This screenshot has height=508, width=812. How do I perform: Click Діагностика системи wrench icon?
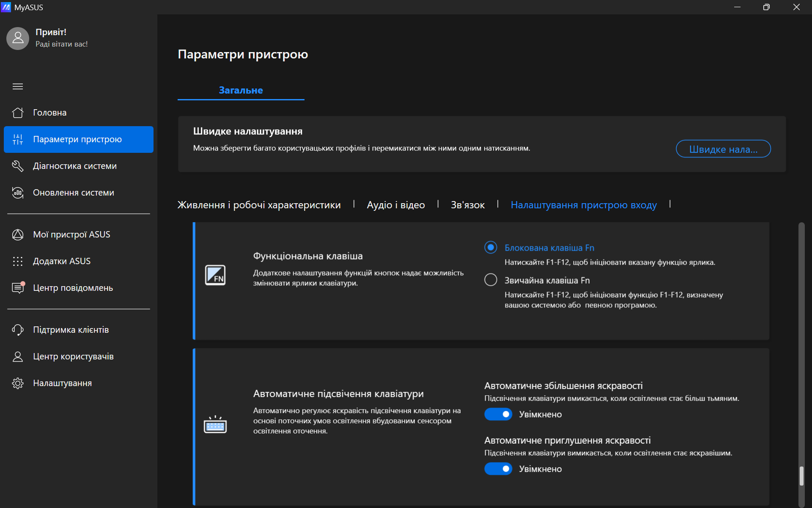coord(18,166)
